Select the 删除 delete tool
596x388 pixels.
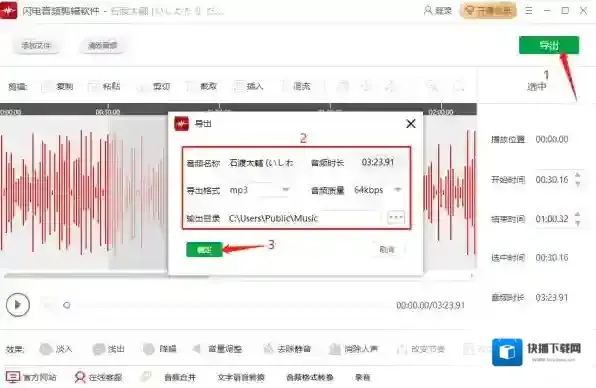296,87
